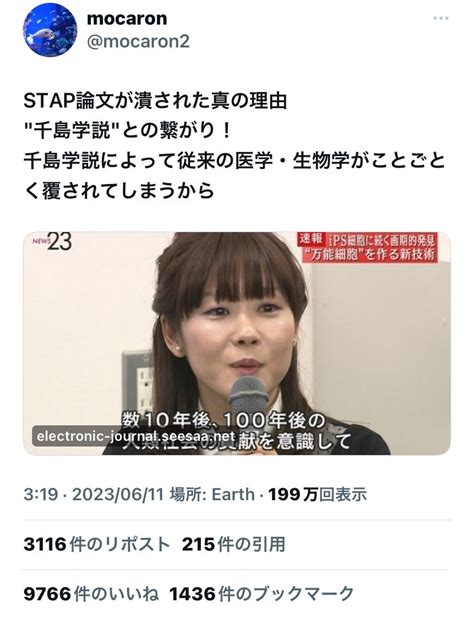View the 3116 reposts list
Image resolution: width=474 pixels, height=618 pixels.
coord(97,545)
